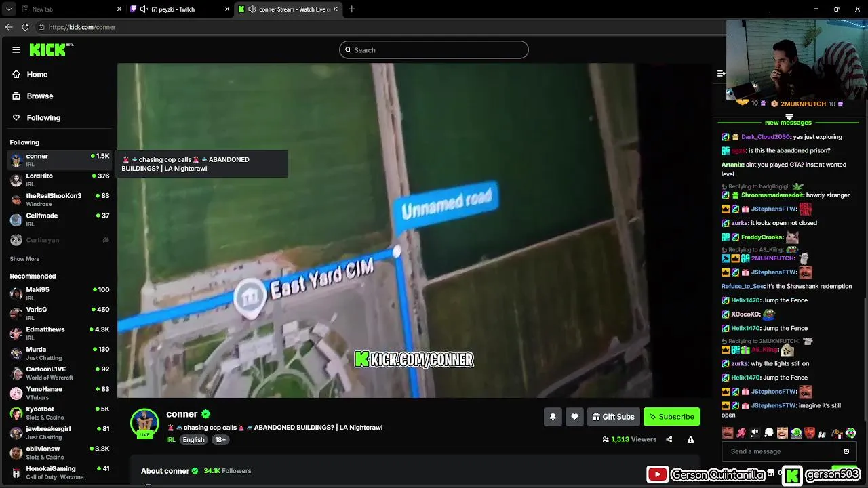
Task: Toggle the heart follow button
Action: point(574,417)
